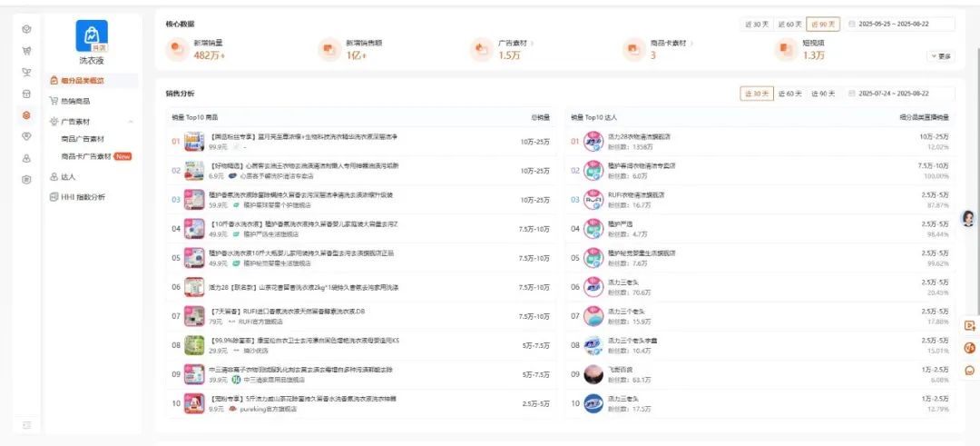
Task: Select 近 30 天 in 核心数据 section
Action: pos(756,24)
